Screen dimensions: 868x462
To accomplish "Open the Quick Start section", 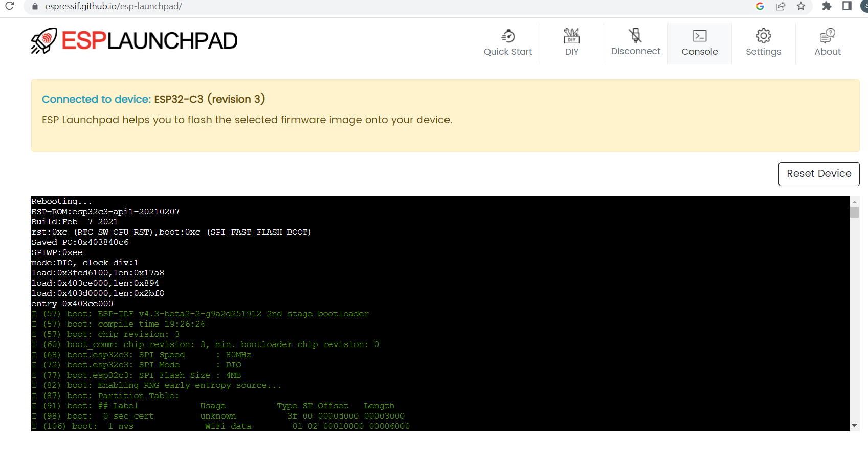I will click(507, 43).
